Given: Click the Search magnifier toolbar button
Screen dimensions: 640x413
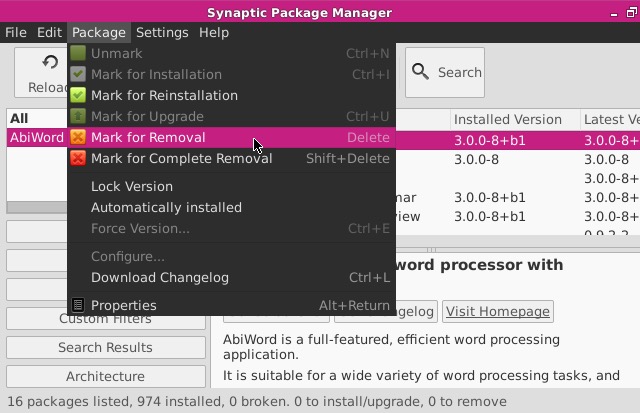Looking at the screenshot, I should coord(445,72).
